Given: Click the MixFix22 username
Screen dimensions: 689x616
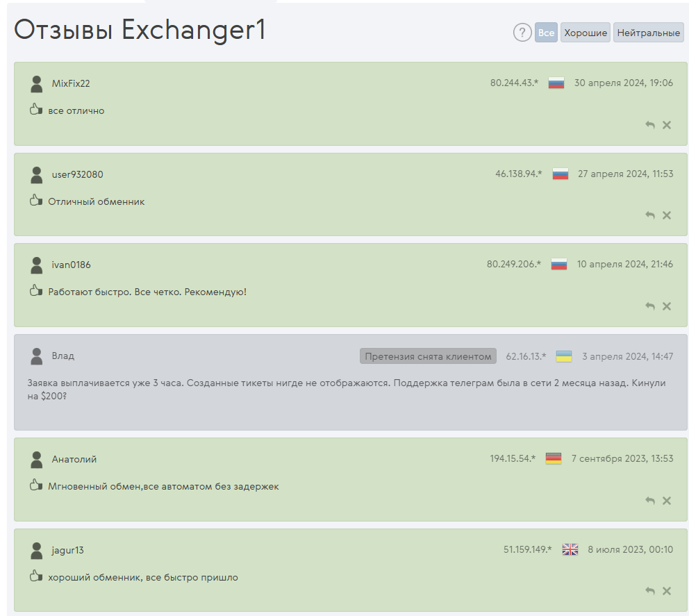Looking at the screenshot, I should click(x=71, y=83).
